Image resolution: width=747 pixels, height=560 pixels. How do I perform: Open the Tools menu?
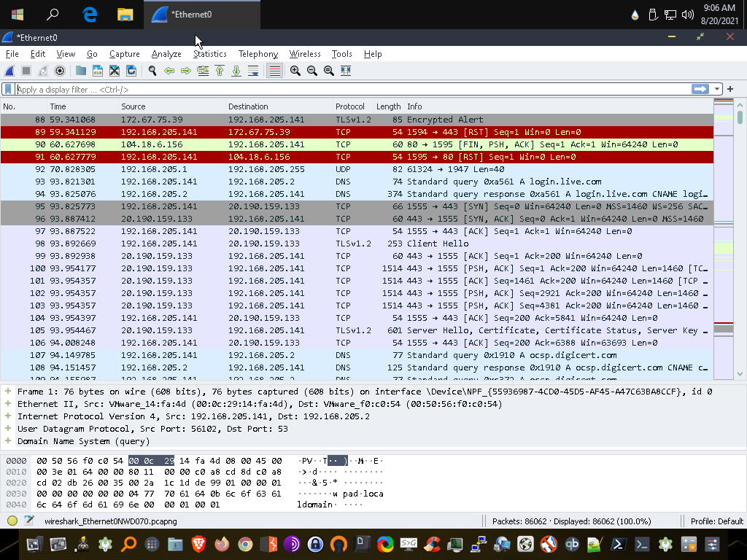click(341, 54)
